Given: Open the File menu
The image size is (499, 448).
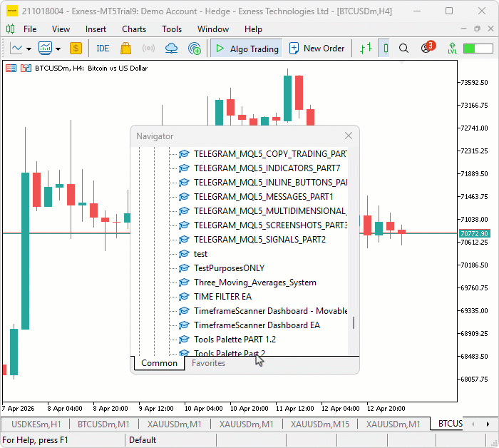Looking at the screenshot, I should click(30, 29).
